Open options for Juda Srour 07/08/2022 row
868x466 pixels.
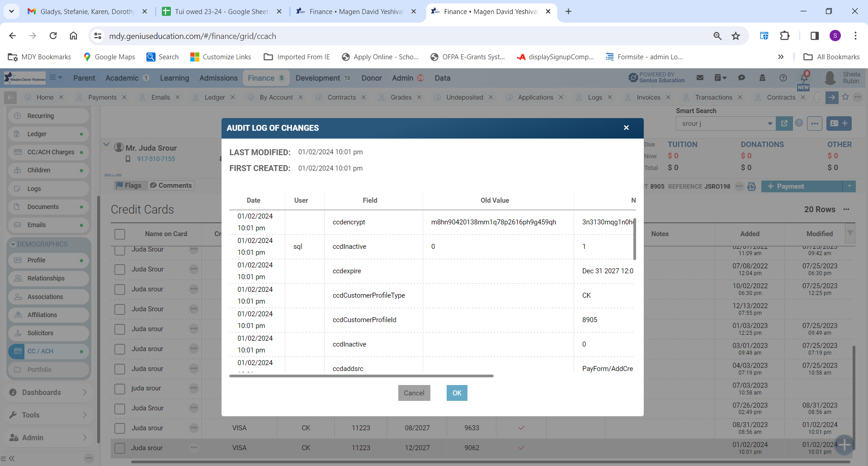coord(194,269)
